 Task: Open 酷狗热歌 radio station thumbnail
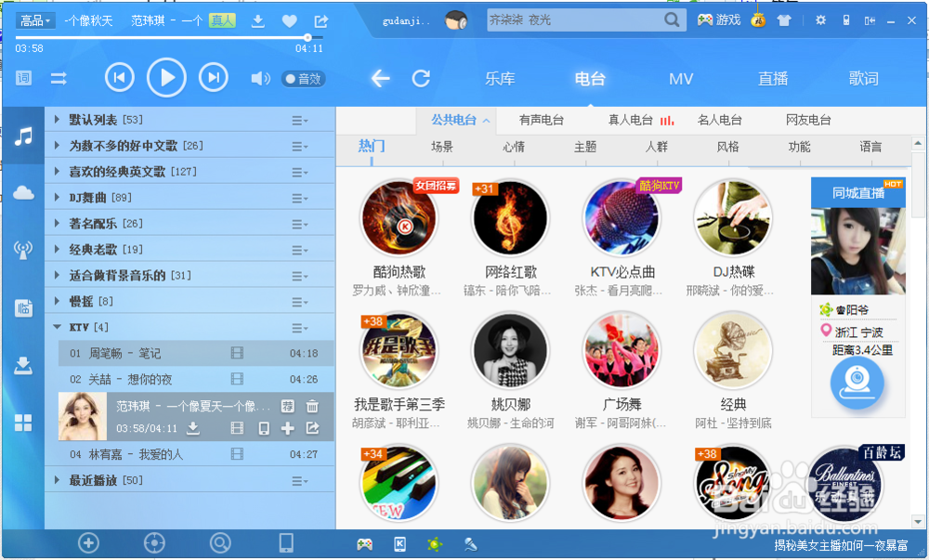[x=399, y=218]
